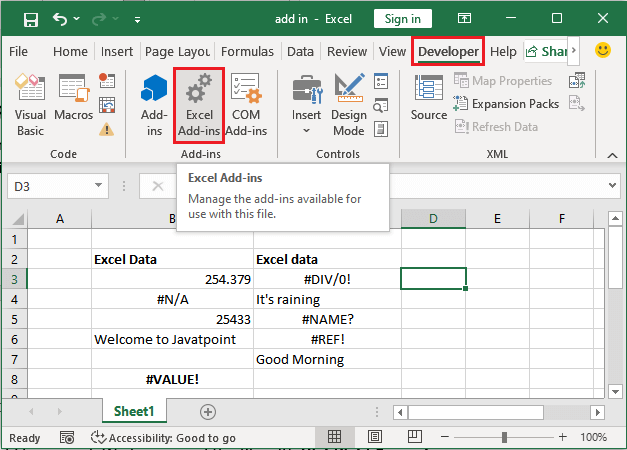
Task: Open Macro Security warning icon
Action: 106,130
